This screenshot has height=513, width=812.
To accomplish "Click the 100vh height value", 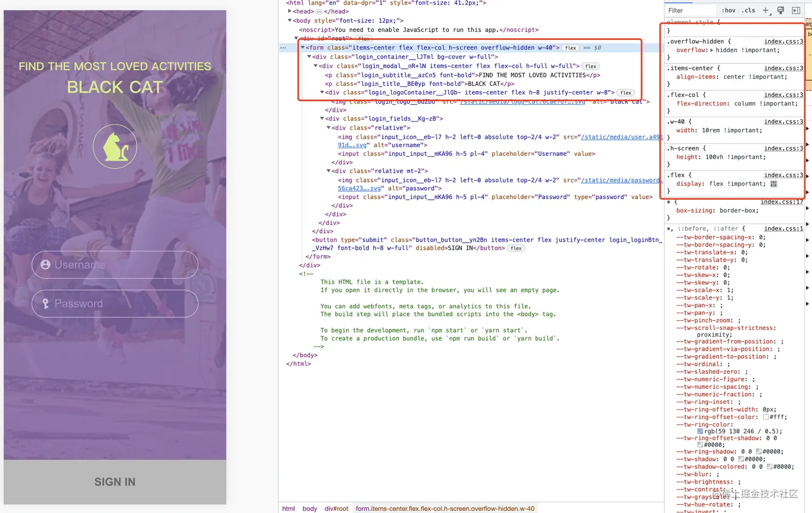I will [x=714, y=157].
